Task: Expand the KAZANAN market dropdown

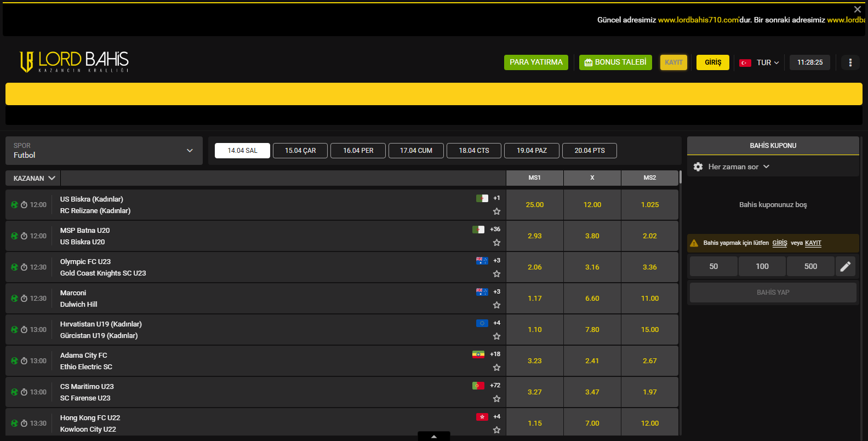Action: [x=34, y=178]
